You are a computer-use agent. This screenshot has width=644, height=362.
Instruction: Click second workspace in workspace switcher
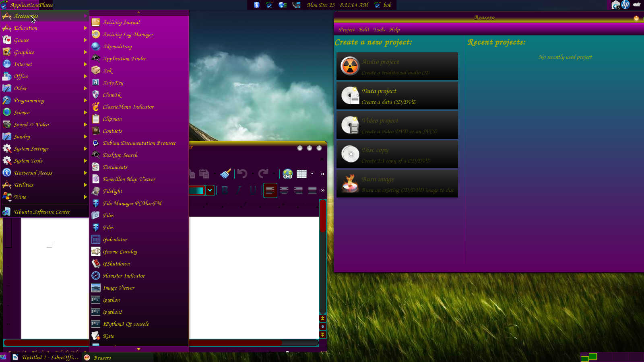pyautogui.click(x=592, y=356)
